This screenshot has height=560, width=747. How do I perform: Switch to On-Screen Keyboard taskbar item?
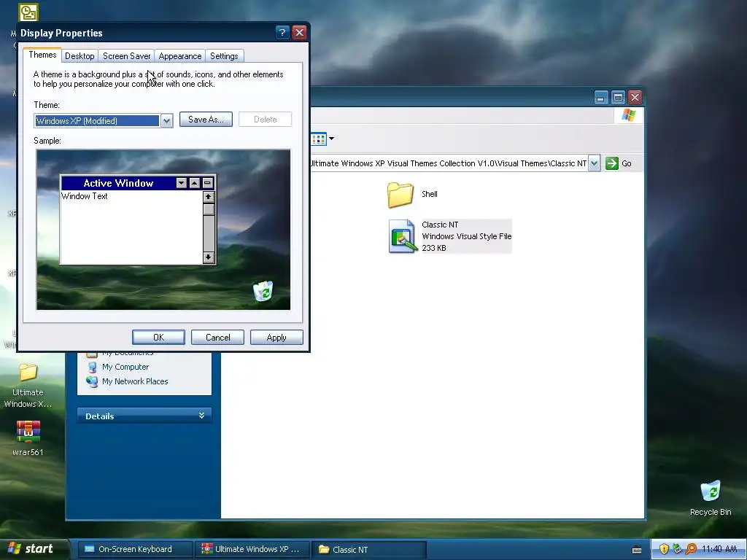[x=135, y=549]
